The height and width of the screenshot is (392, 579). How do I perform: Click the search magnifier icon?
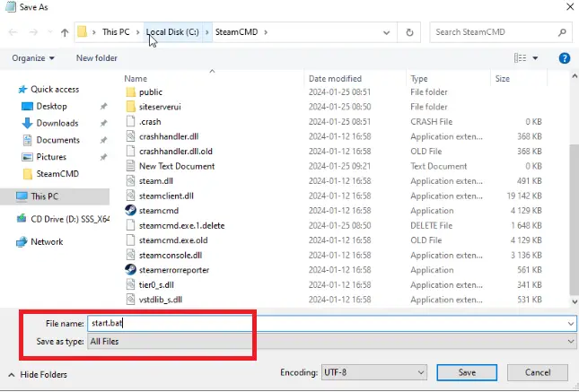(562, 32)
